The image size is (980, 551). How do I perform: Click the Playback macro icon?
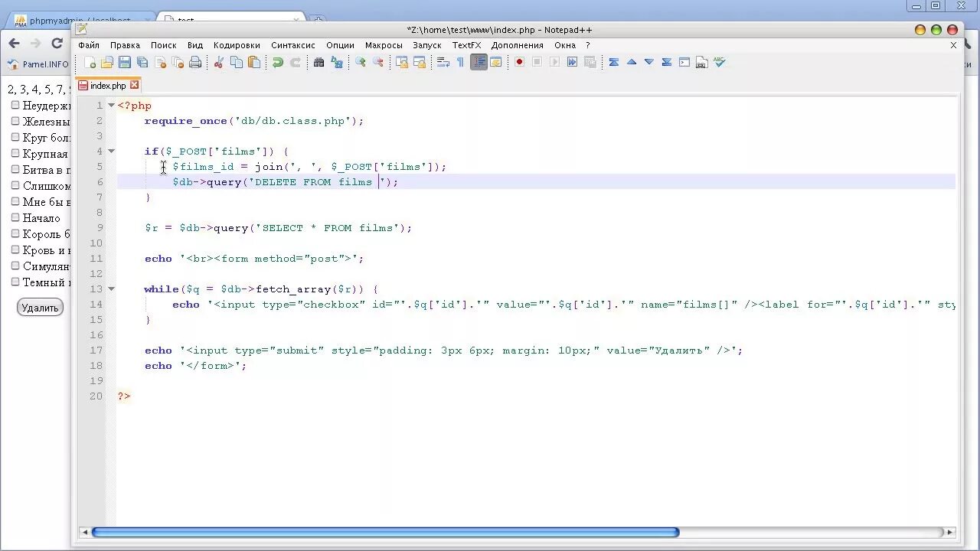pos(554,63)
